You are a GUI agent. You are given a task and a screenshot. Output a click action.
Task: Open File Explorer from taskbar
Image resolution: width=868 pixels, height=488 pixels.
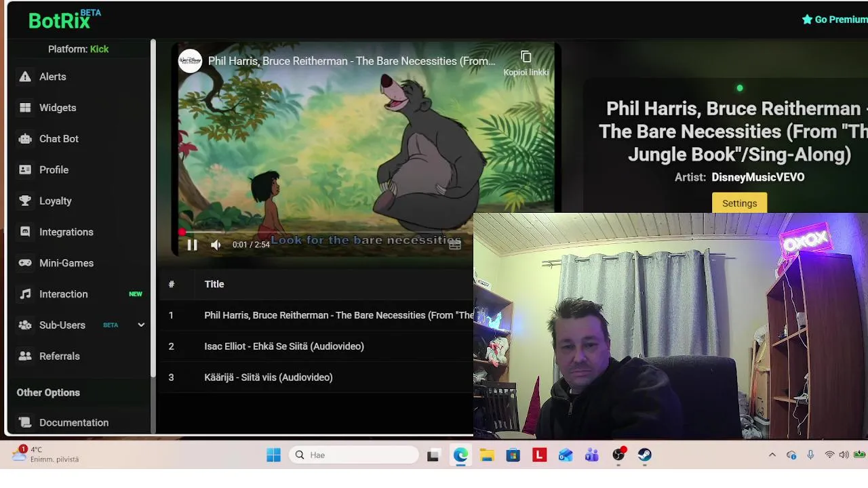click(x=487, y=455)
